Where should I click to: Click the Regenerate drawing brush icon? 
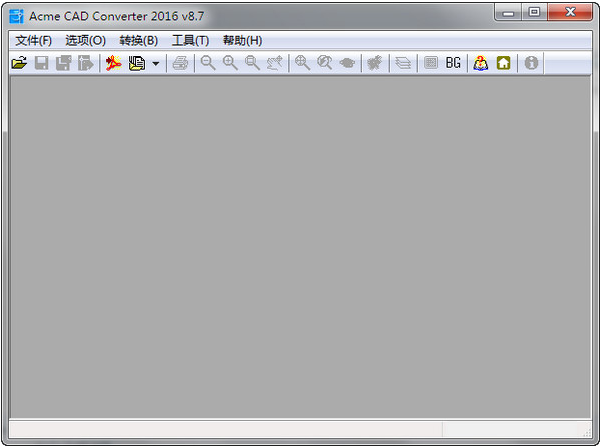coord(375,63)
